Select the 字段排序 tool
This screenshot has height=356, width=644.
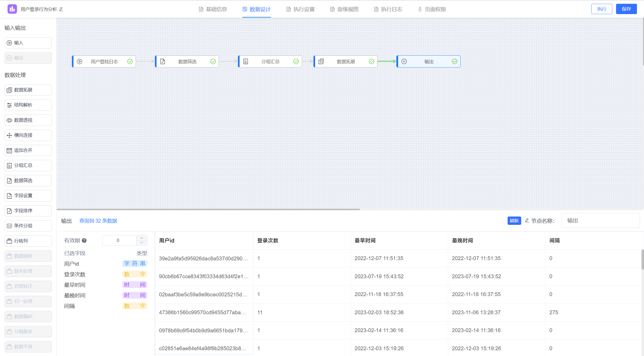pos(28,211)
